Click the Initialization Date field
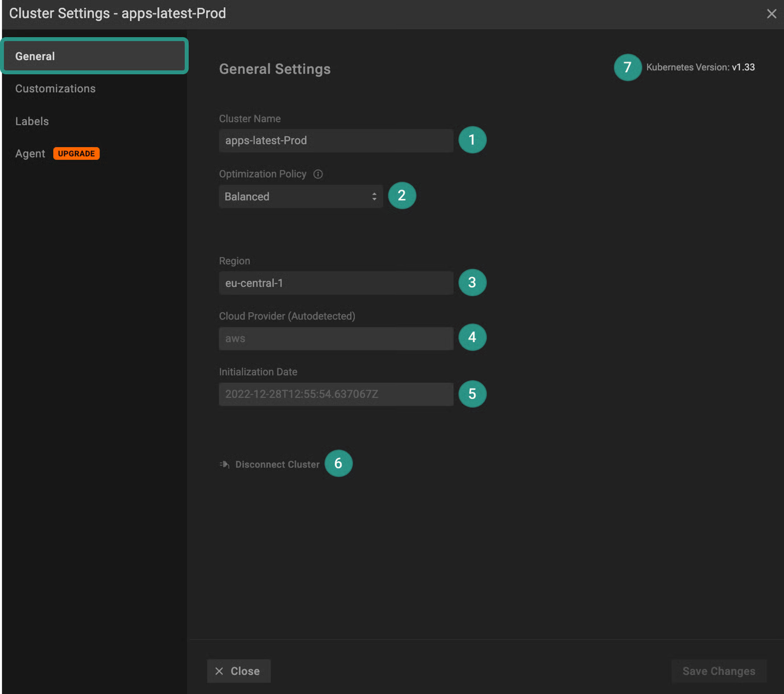784x694 pixels. [x=336, y=394]
